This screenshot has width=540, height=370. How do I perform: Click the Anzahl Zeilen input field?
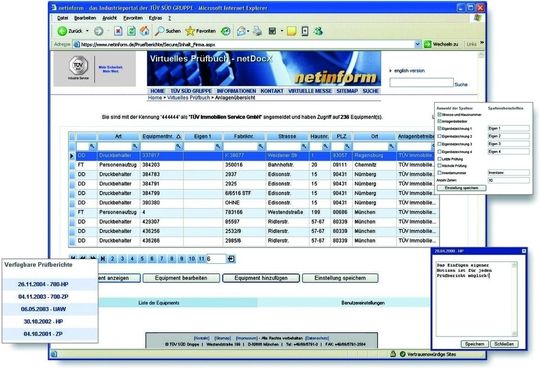coord(509,180)
